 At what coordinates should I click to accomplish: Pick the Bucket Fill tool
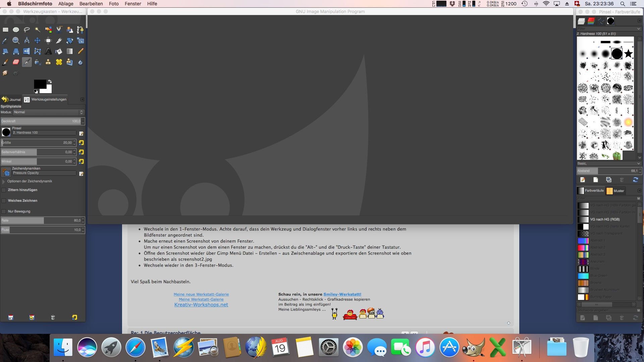pos(59,51)
